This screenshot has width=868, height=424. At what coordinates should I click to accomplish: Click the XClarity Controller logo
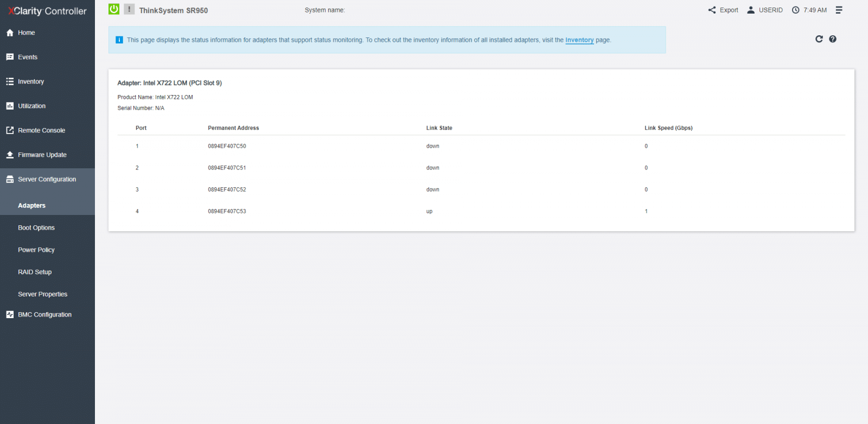point(47,11)
